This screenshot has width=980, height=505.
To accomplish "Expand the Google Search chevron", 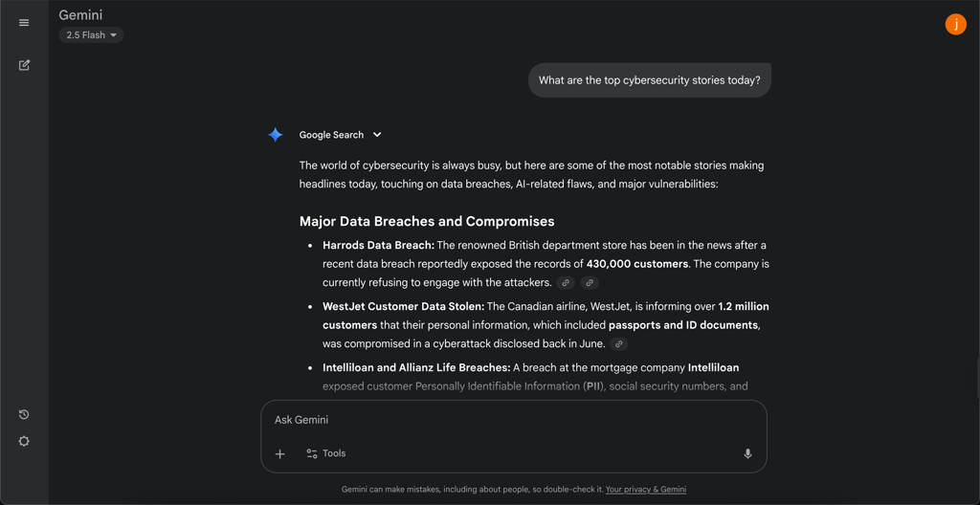I will [377, 134].
